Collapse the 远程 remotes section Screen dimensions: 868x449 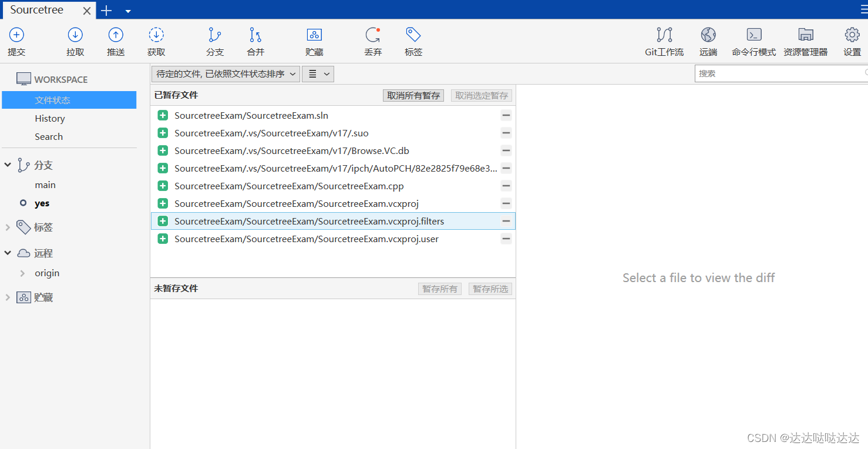pos(8,253)
